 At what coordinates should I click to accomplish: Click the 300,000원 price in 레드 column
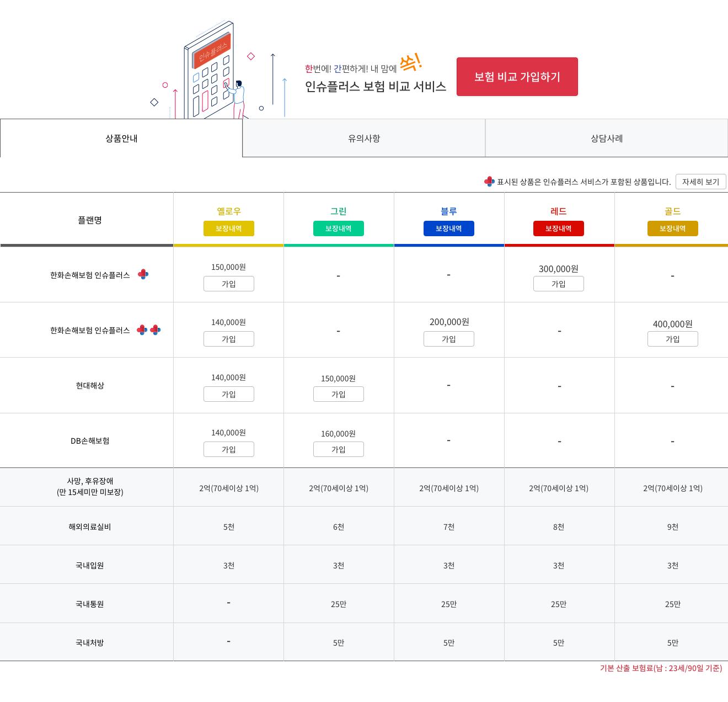[x=559, y=269]
